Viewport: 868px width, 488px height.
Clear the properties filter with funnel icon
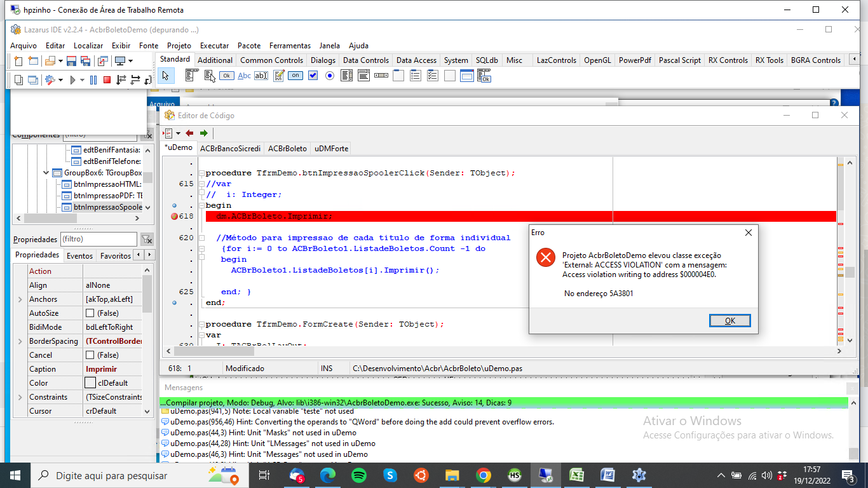tap(147, 240)
